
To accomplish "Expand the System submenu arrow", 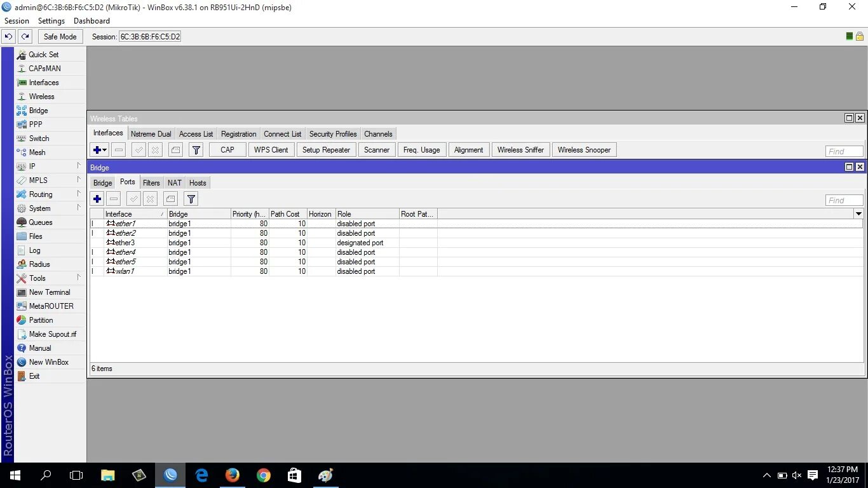I will click(x=79, y=208).
